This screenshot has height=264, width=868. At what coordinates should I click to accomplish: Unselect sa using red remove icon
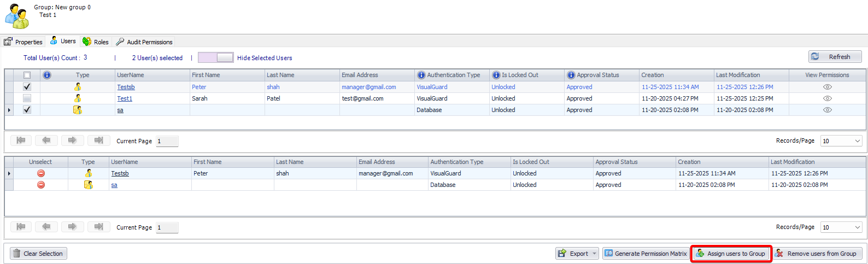point(41,185)
